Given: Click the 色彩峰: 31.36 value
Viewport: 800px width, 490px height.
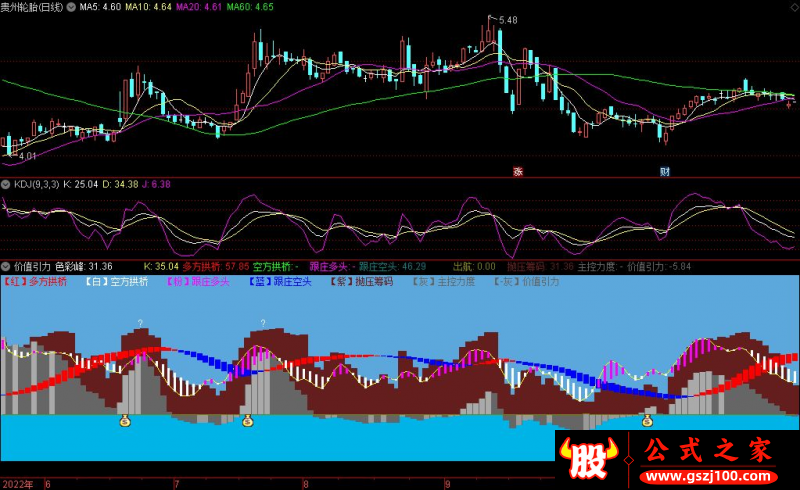Looking at the screenshot, I should [84, 266].
